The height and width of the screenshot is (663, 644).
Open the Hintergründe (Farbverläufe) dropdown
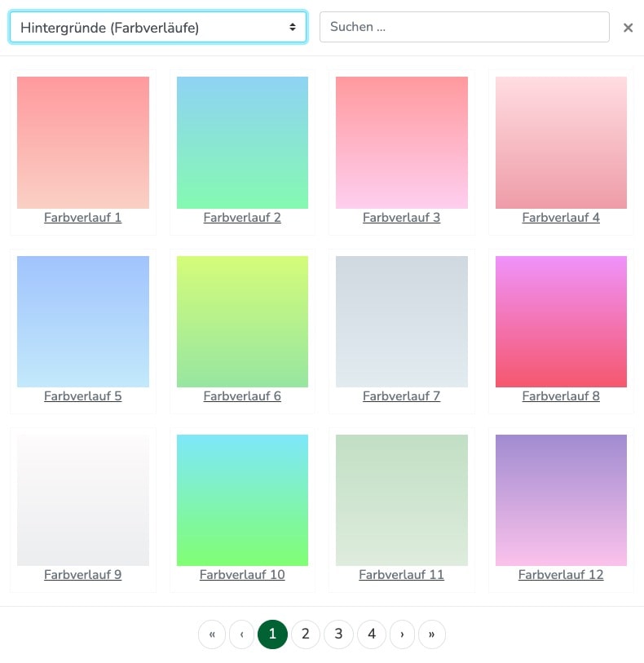pos(157,27)
